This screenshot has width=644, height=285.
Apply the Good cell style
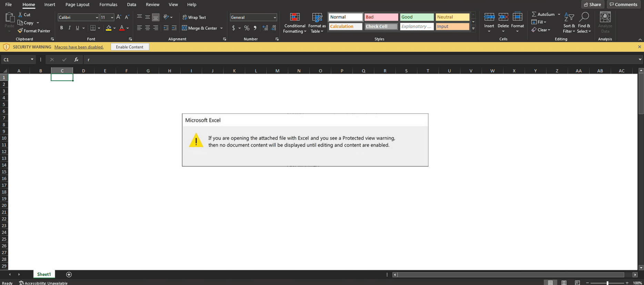click(416, 17)
